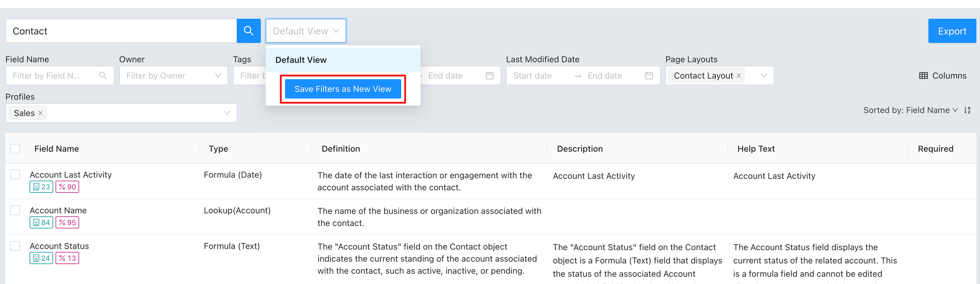Click the Account Last Activity definition text
The height and width of the screenshot is (284, 980).
424,181
